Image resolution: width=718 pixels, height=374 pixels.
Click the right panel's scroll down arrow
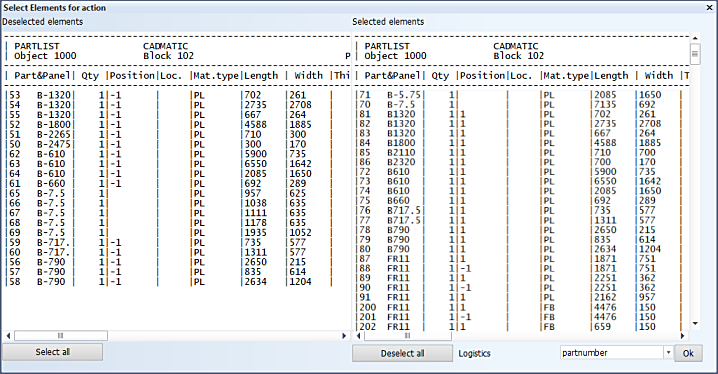click(695, 324)
